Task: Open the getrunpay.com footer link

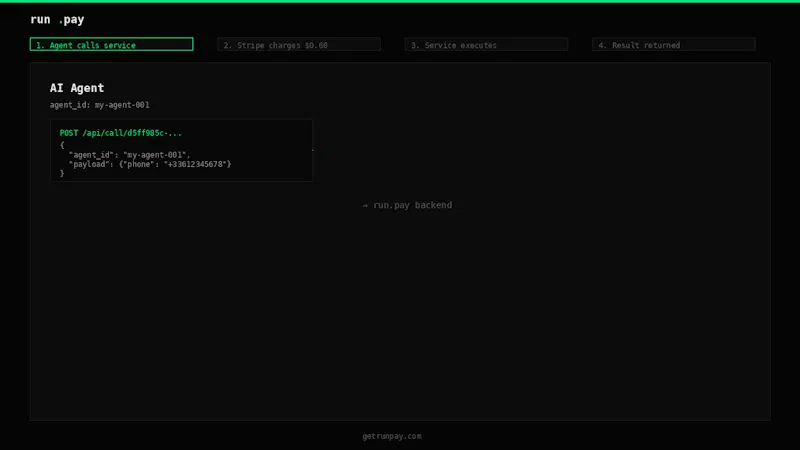Action: tap(392, 436)
